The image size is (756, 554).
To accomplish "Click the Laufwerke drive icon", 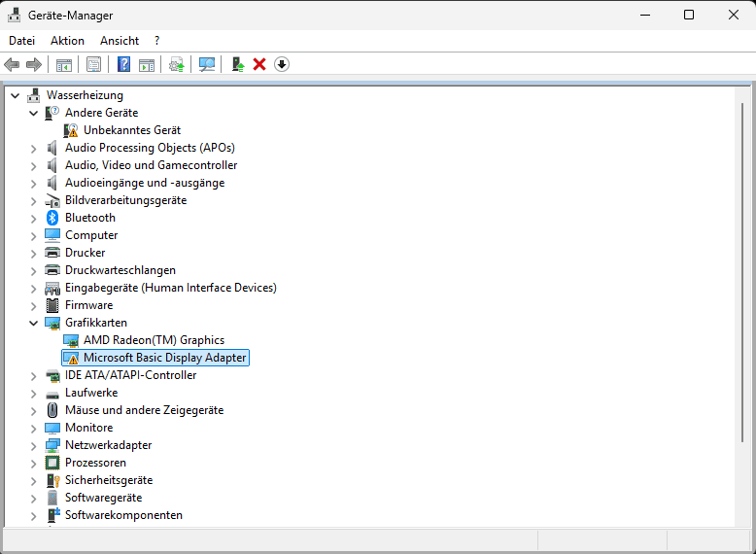I will click(x=52, y=395).
